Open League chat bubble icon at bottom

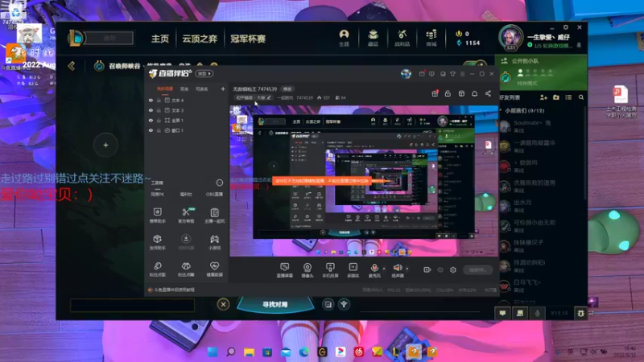(x=502, y=313)
